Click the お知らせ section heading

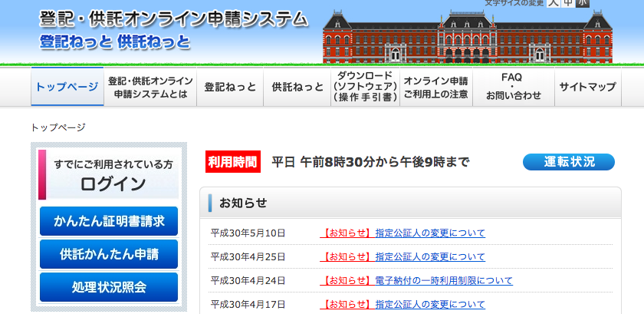click(x=243, y=203)
